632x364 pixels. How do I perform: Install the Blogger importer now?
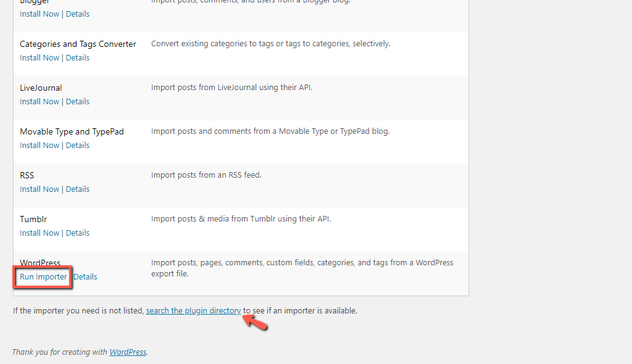point(39,14)
